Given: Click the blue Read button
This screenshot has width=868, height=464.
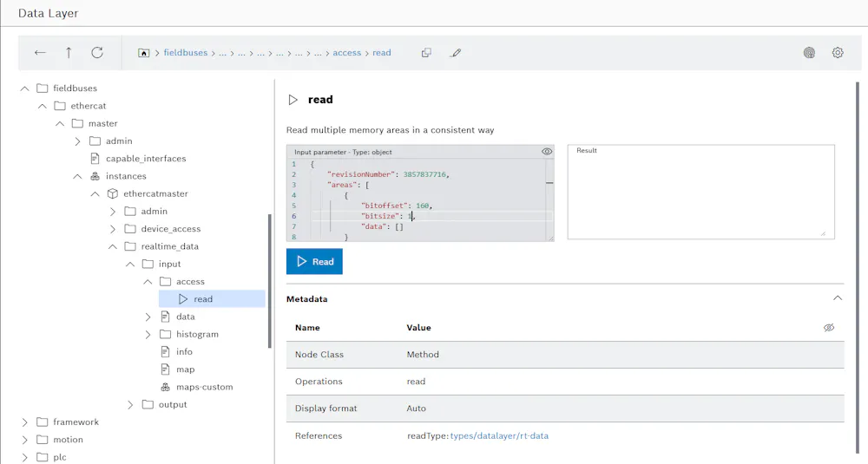Looking at the screenshot, I should [x=314, y=262].
